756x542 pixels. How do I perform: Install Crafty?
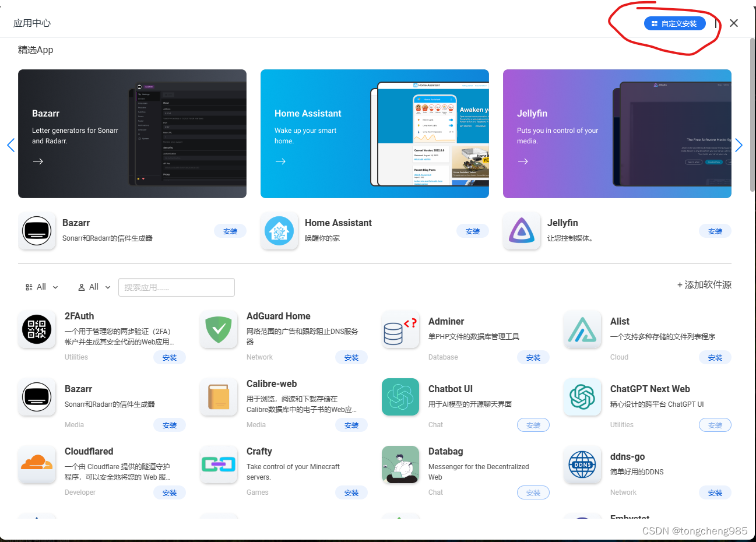pos(351,493)
